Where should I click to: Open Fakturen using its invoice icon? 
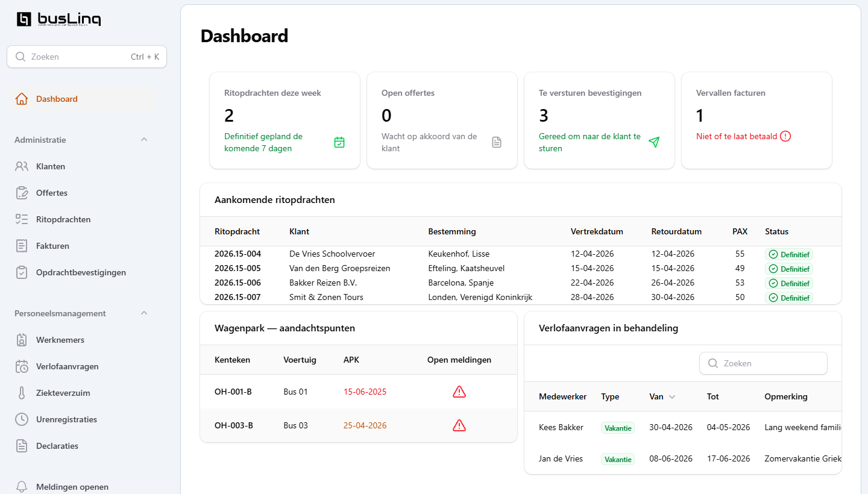(x=21, y=246)
